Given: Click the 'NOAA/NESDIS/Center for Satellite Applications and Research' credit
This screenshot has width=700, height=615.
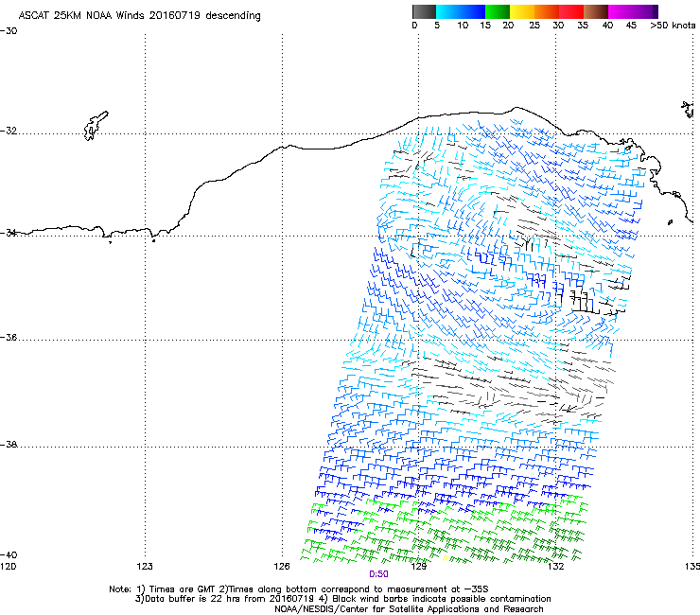Looking at the screenshot, I should [x=409, y=609].
